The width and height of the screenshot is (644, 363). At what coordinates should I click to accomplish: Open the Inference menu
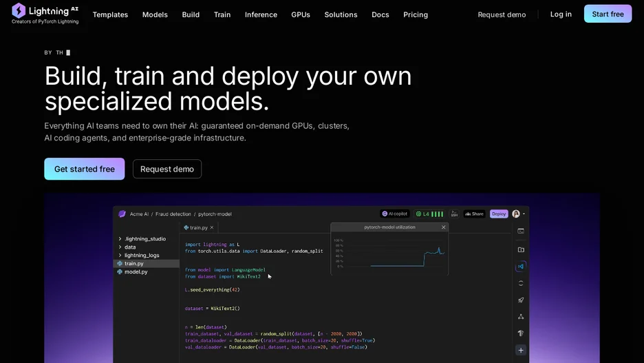pyautogui.click(x=261, y=14)
